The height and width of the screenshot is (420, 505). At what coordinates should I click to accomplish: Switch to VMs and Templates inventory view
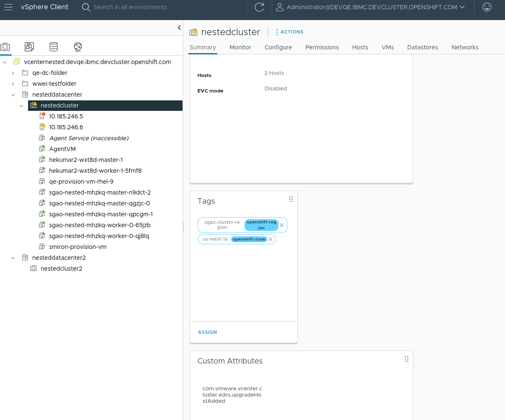click(x=29, y=47)
